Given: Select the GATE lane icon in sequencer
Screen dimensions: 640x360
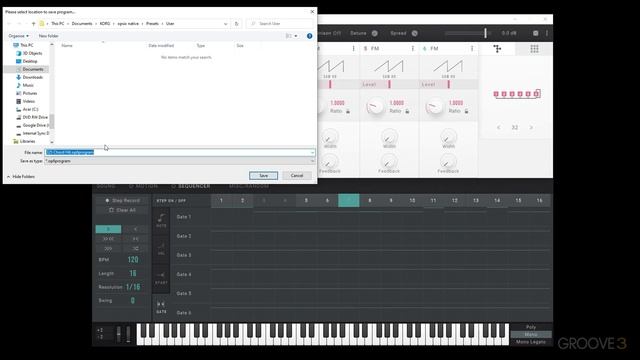Looking at the screenshot, I should pyautogui.click(x=161, y=307).
